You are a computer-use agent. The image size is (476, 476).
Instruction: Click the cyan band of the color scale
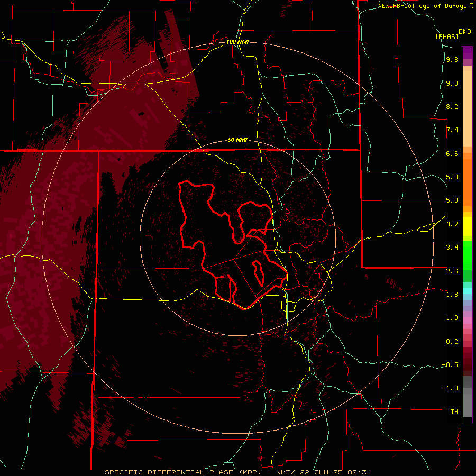coord(467,291)
